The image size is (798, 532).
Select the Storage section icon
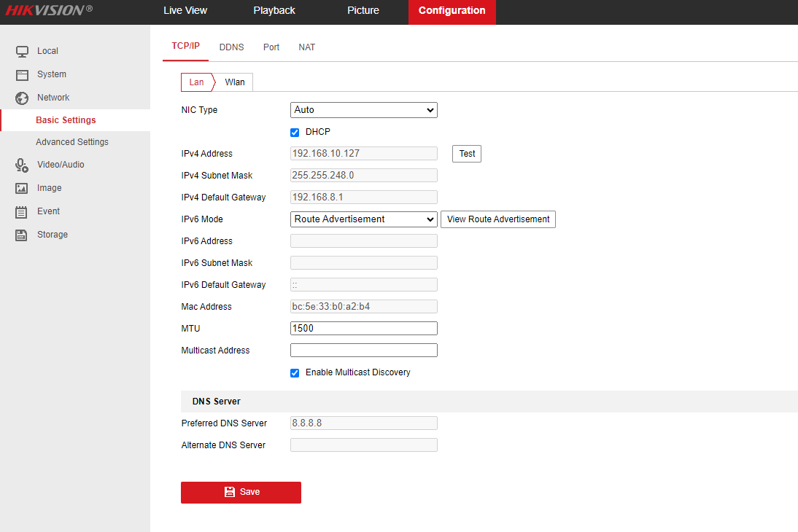point(21,235)
